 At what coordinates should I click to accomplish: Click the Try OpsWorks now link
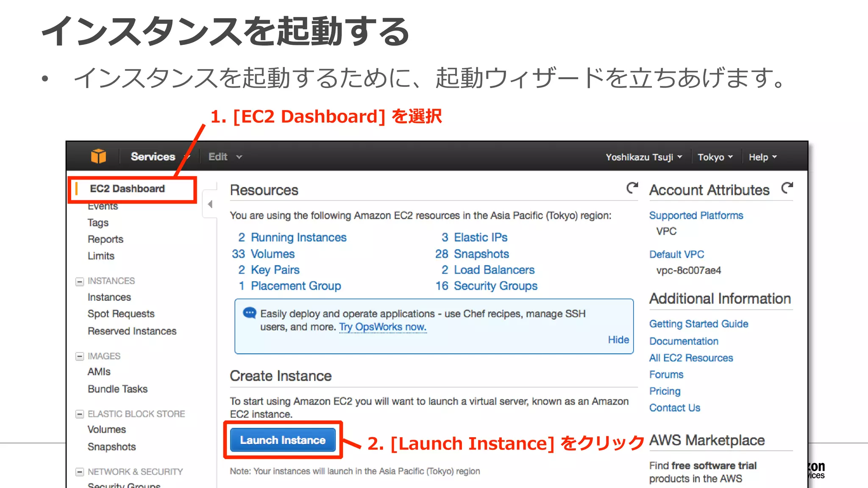[x=383, y=327]
